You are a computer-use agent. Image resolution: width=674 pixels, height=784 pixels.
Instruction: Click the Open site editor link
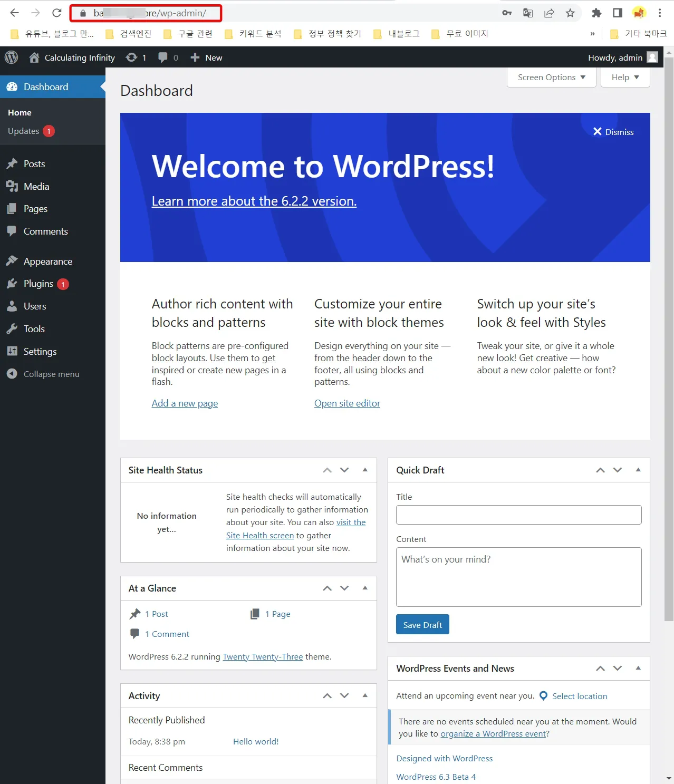click(347, 403)
